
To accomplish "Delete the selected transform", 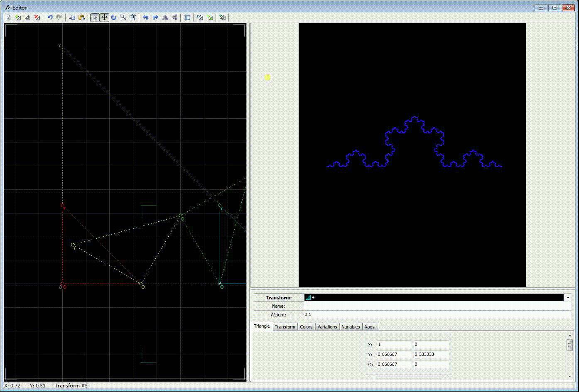I will coord(37,17).
